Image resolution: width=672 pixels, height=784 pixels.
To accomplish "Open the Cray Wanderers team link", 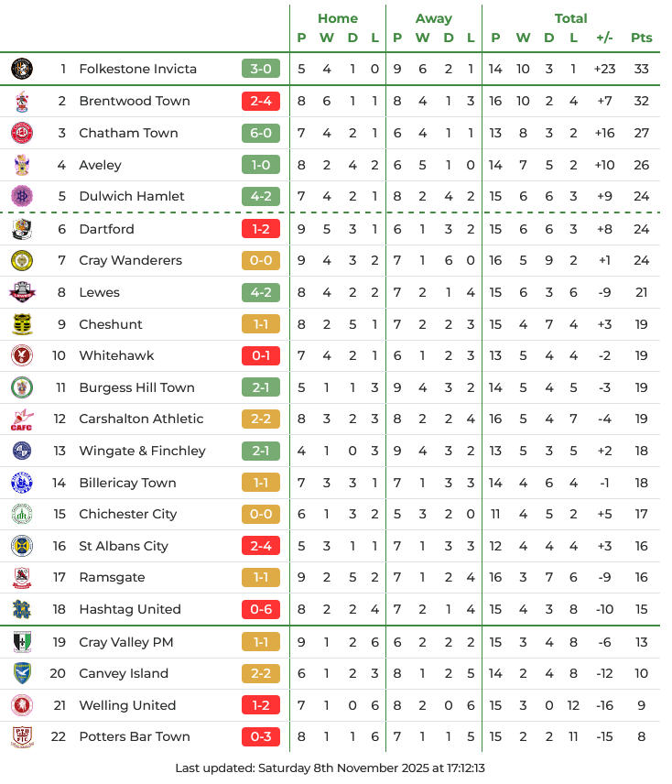I will [130, 260].
